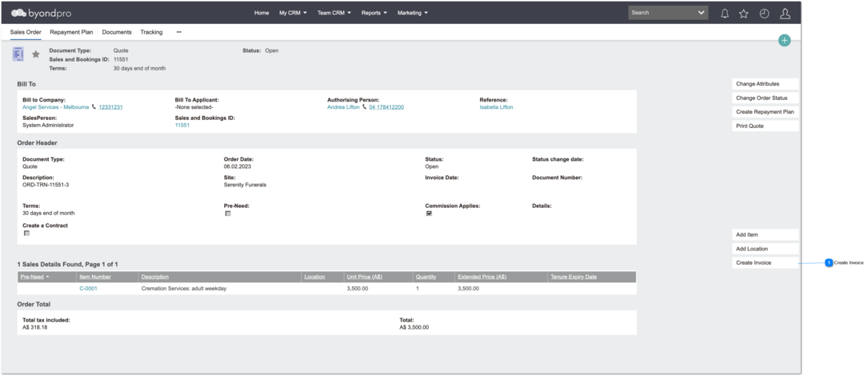Image resolution: width=868 pixels, height=376 pixels.
Task: Switch to the Repayment Plan tab
Action: (71, 32)
